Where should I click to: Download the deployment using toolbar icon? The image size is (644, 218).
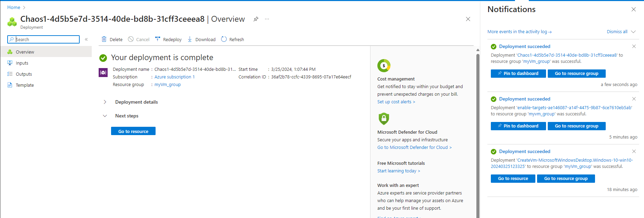[190, 39]
